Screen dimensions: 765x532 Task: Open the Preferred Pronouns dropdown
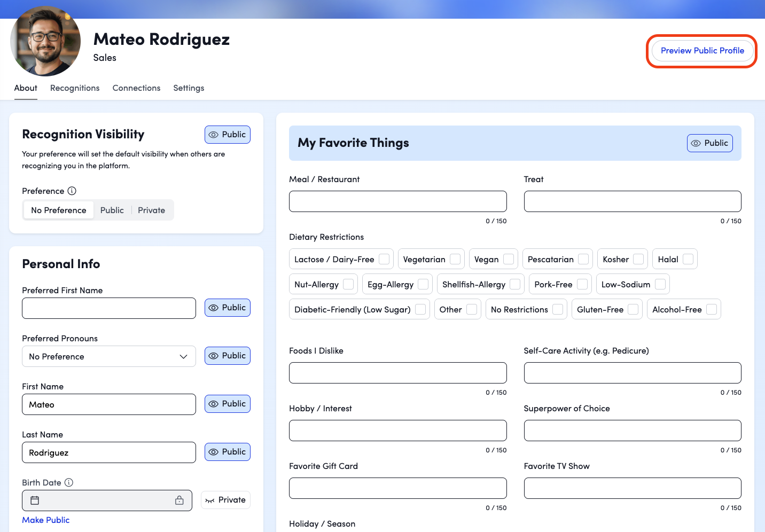(x=109, y=357)
